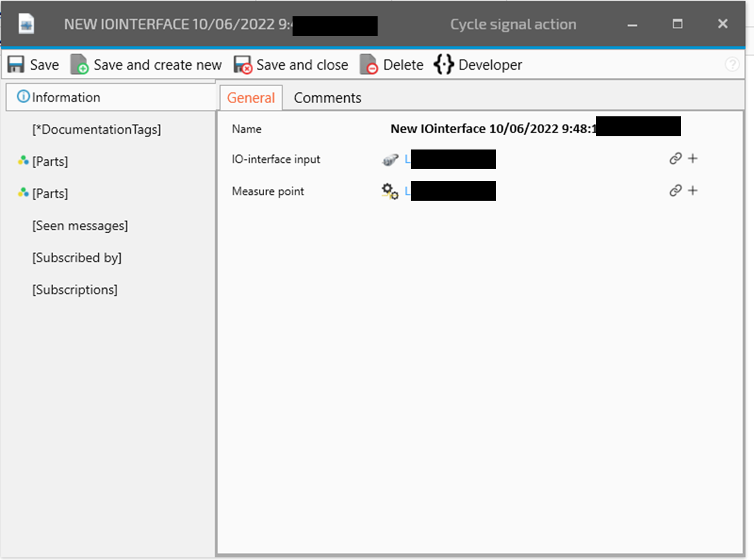Click the Save and create new icon
This screenshot has width=754, height=560.
[79, 65]
